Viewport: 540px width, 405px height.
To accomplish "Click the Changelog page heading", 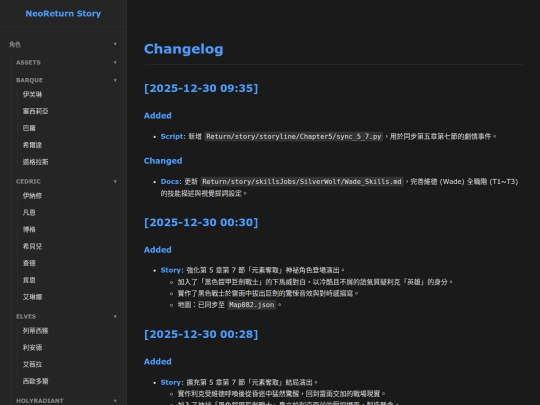I will click(x=184, y=49).
